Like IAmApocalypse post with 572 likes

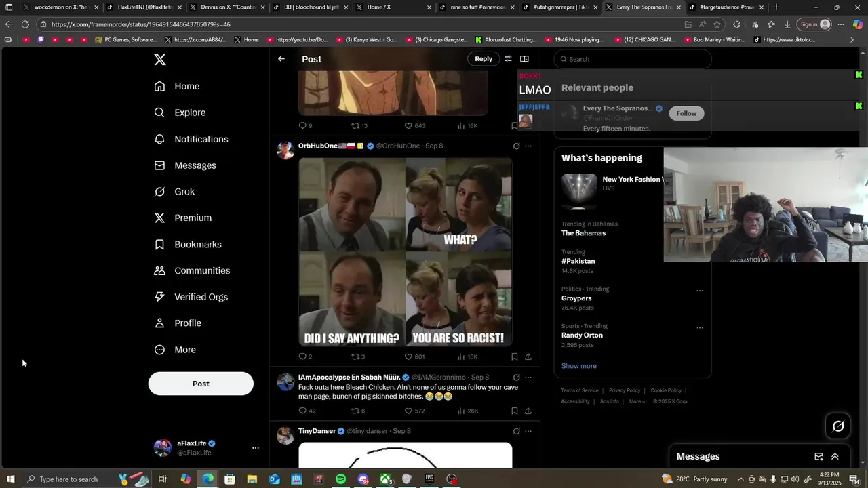[x=414, y=411]
